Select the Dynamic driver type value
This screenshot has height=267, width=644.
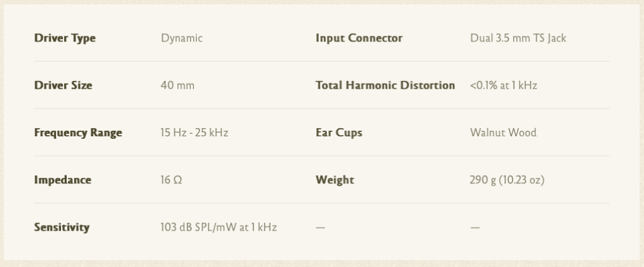pyautogui.click(x=182, y=38)
